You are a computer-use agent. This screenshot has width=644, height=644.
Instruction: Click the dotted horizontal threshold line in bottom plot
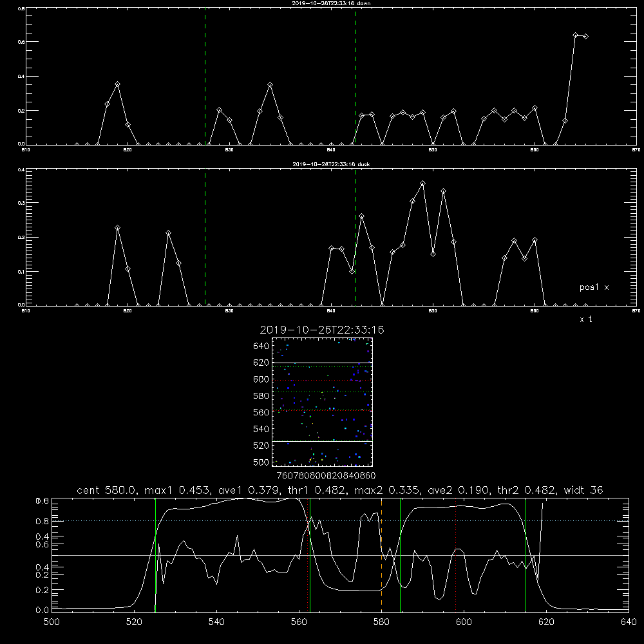[x=340, y=521]
